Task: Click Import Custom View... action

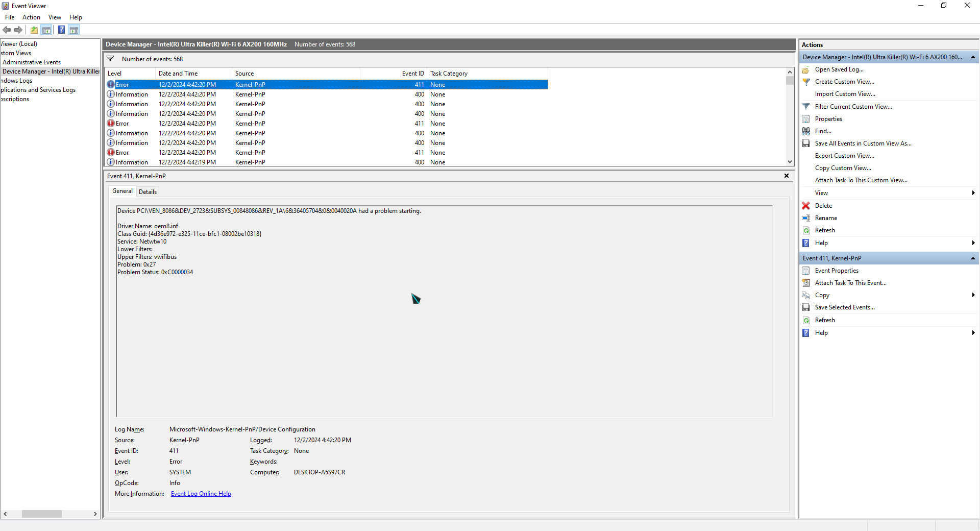Action: click(x=845, y=94)
